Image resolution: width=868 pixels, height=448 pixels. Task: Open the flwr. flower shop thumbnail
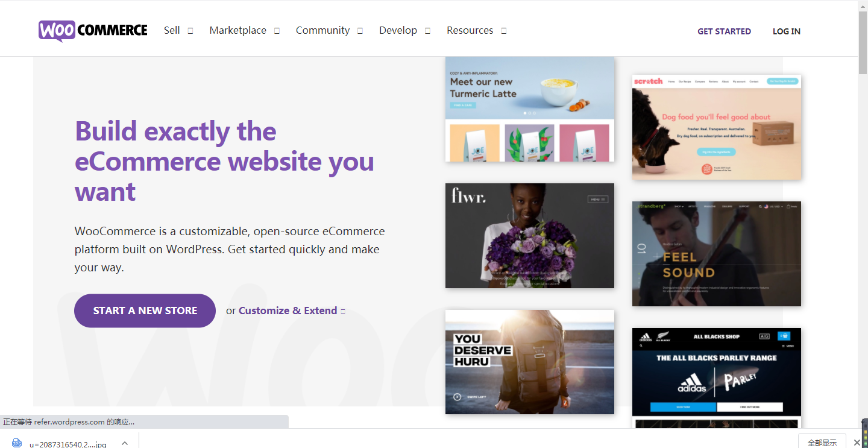tap(530, 236)
